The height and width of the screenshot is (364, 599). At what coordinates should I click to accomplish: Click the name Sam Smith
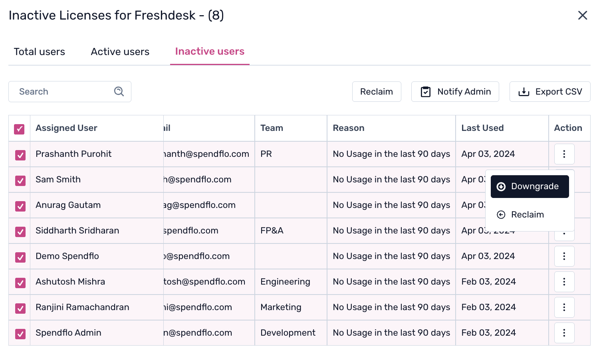[x=58, y=180]
